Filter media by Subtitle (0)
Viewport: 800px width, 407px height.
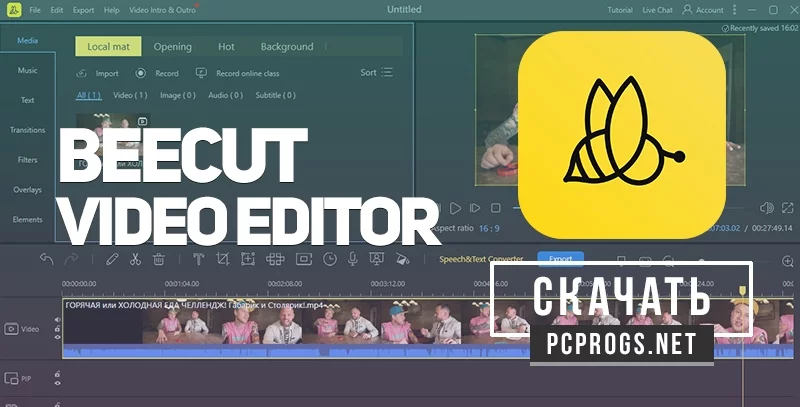tap(276, 95)
